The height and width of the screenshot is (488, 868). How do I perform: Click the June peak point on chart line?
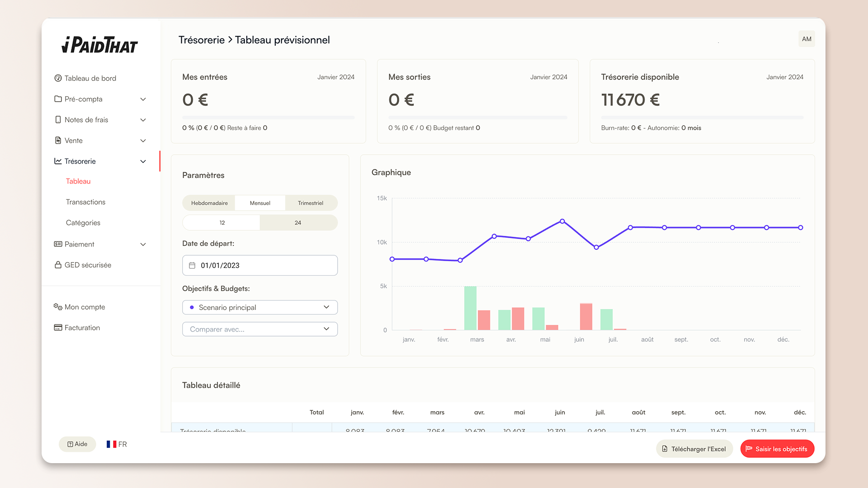pos(562,221)
